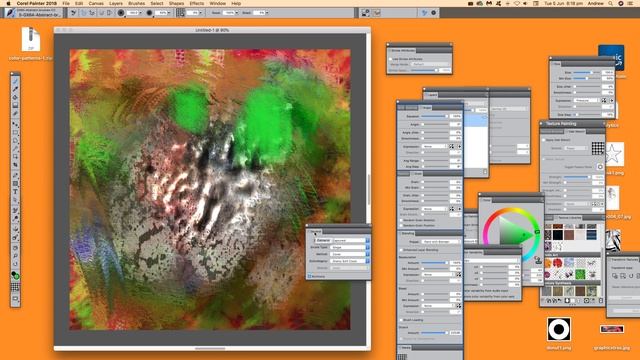Open Expression dropdown in Size panel
The height and width of the screenshot is (360, 640).
pos(586,100)
